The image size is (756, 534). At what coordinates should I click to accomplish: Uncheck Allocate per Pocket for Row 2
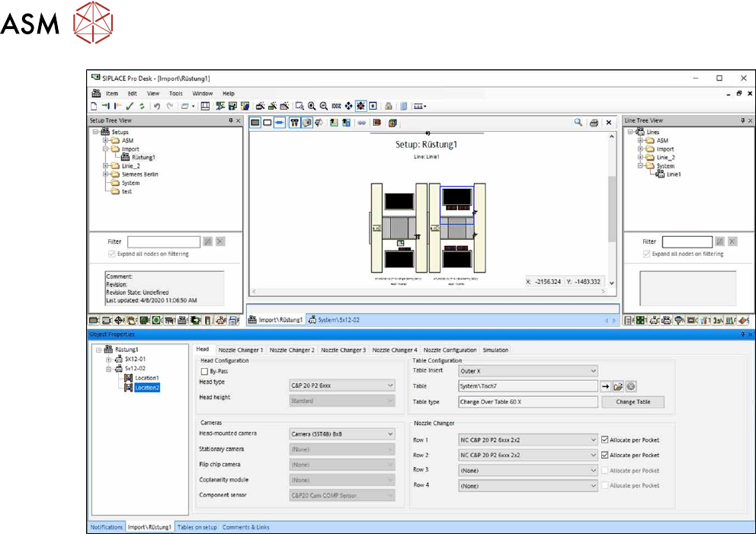click(x=604, y=455)
